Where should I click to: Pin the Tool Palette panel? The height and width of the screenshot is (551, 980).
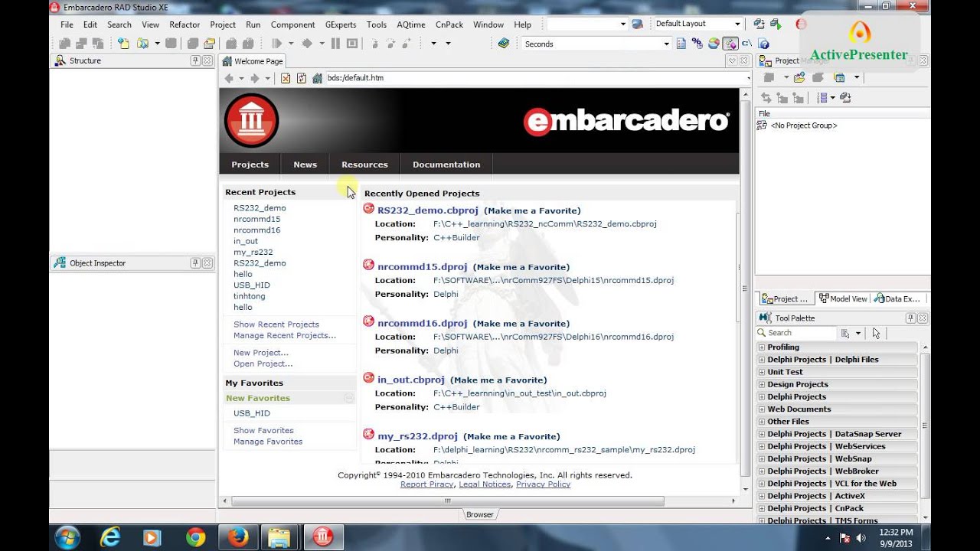pos(911,318)
